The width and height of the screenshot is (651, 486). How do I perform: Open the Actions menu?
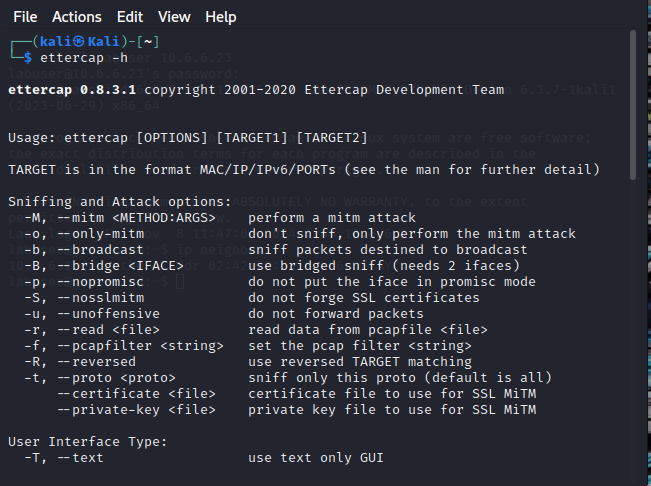(x=77, y=17)
